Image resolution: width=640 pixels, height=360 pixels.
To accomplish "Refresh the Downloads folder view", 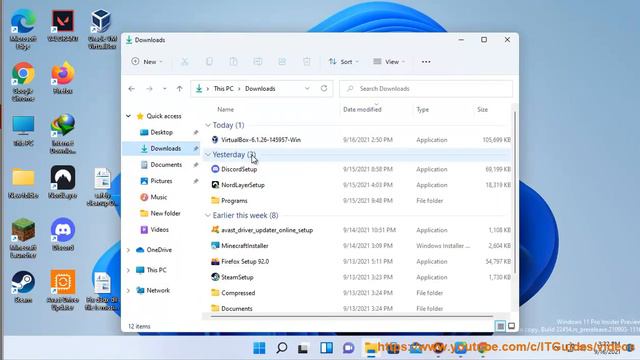I will (x=324, y=88).
